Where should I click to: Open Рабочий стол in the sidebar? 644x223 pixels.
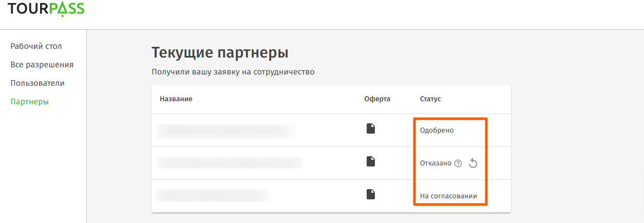coord(36,46)
